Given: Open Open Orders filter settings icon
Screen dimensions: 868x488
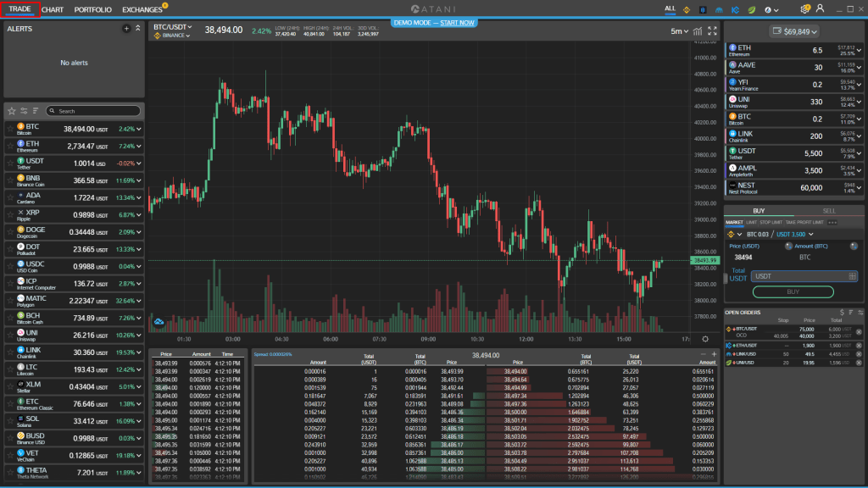Looking at the screenshot, I should [x=860, y=313].
